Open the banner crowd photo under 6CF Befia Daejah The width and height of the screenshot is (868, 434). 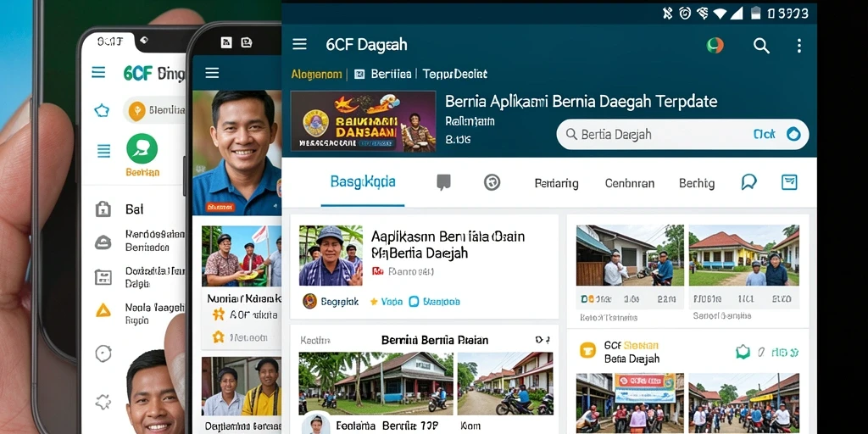[x=630, y=403]
